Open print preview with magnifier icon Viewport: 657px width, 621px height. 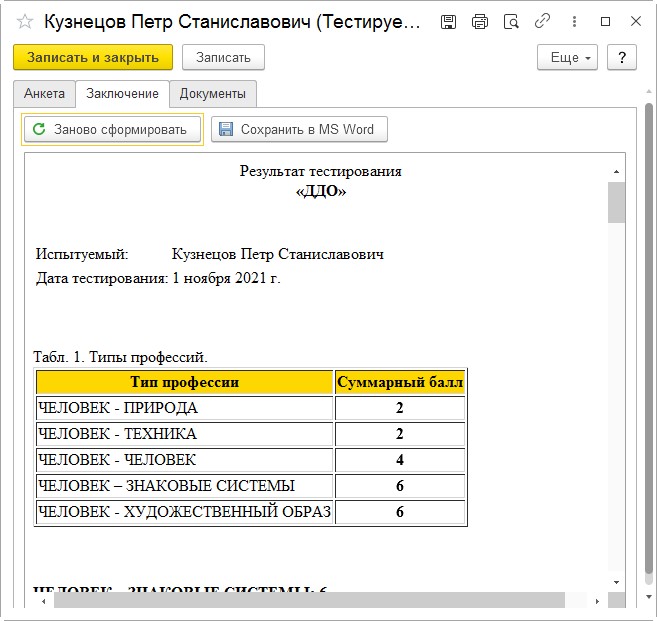[511, 21]
